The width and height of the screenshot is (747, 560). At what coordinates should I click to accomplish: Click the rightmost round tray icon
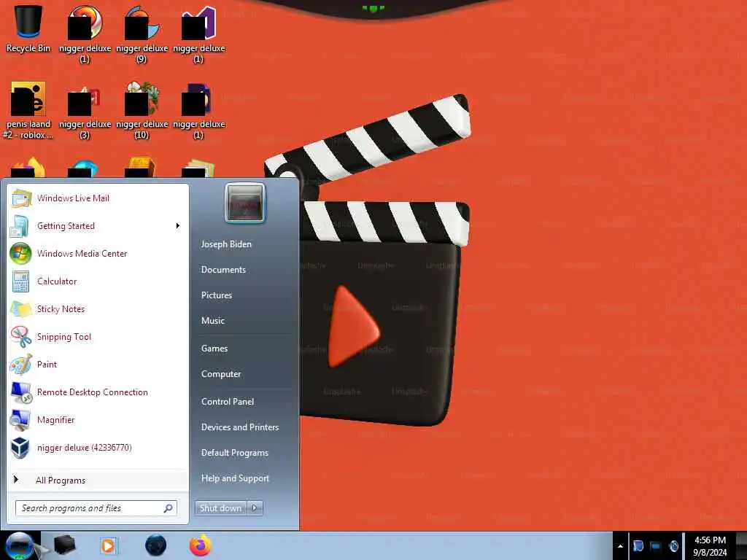(673, 545)
